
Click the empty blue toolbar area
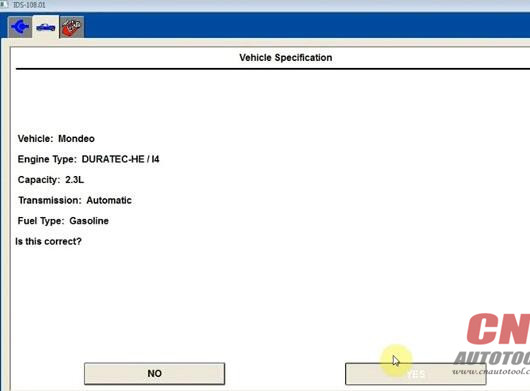point(304,26)
